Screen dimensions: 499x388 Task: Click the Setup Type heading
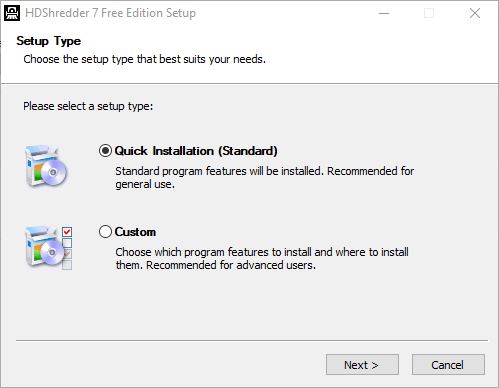pos(49,41)
